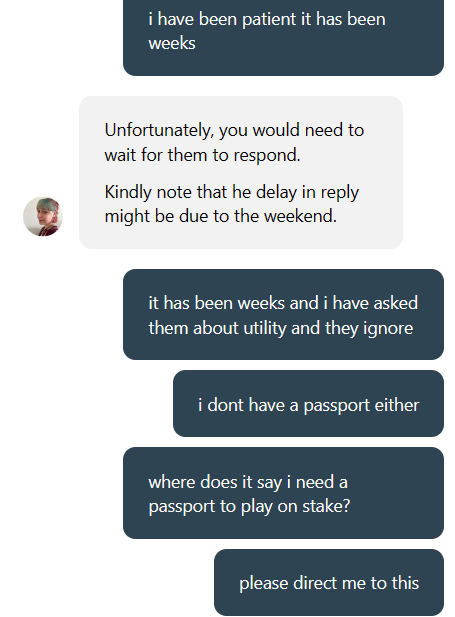Click the 'i dont have a passport either' message
Viewport: 455px width, 617px height.
click(309, 403)
